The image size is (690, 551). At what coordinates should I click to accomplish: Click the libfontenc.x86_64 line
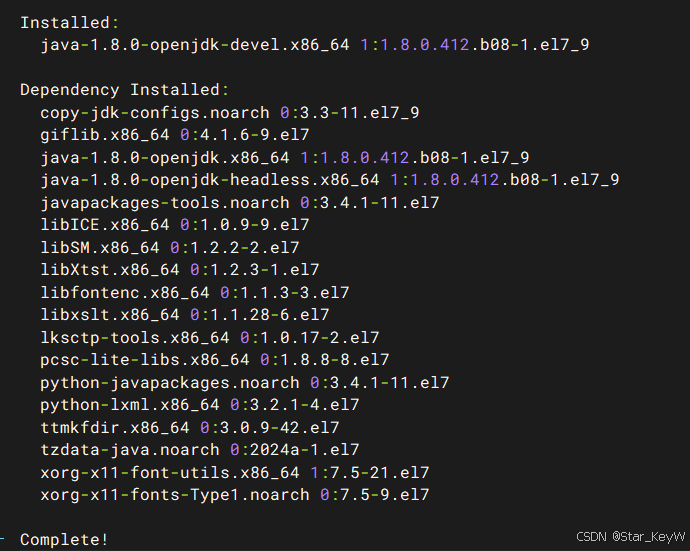click(195, 293)
